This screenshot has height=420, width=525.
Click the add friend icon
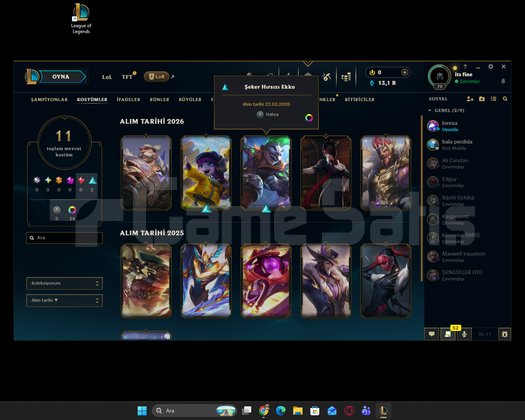pyautogui.click(x=470, y=99)
